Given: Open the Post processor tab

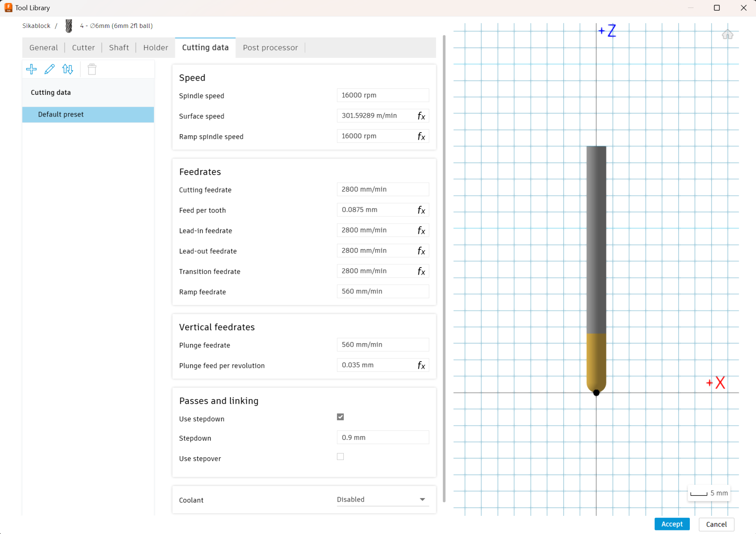Looking at the screenshot, I should pyautogui.click(x=270, y=48).
